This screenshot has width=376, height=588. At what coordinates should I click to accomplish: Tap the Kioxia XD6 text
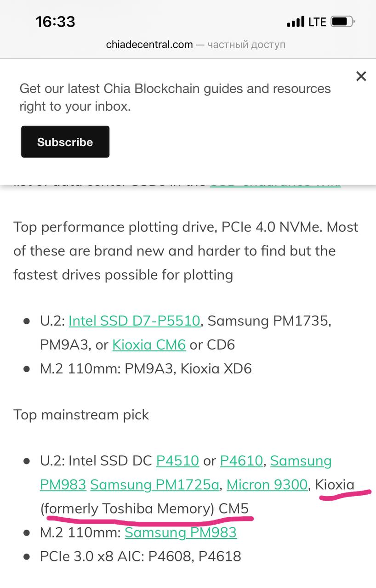(216, 368)
